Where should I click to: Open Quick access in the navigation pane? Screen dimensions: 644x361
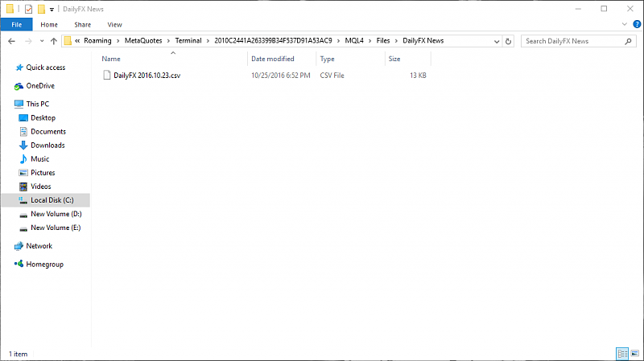coord(45,68)
